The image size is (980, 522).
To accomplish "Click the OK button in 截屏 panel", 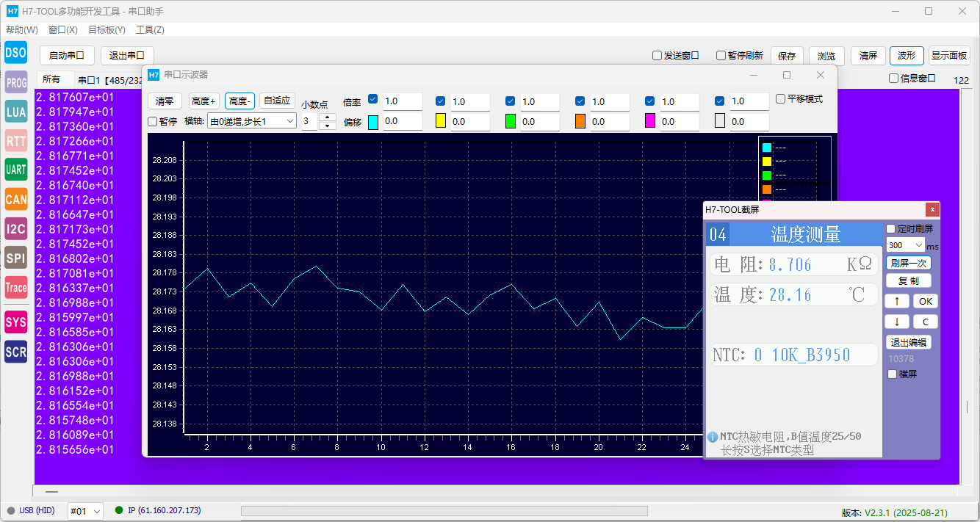I will tap(926, 301).
